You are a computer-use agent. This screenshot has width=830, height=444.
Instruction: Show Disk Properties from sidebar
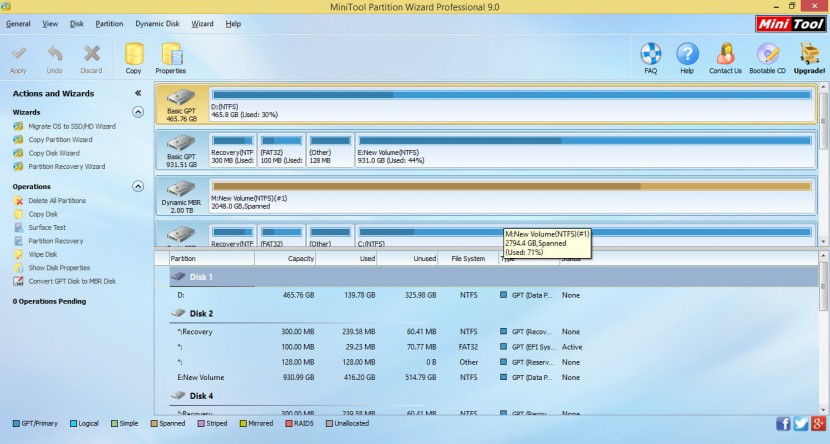tap(59, 268)
